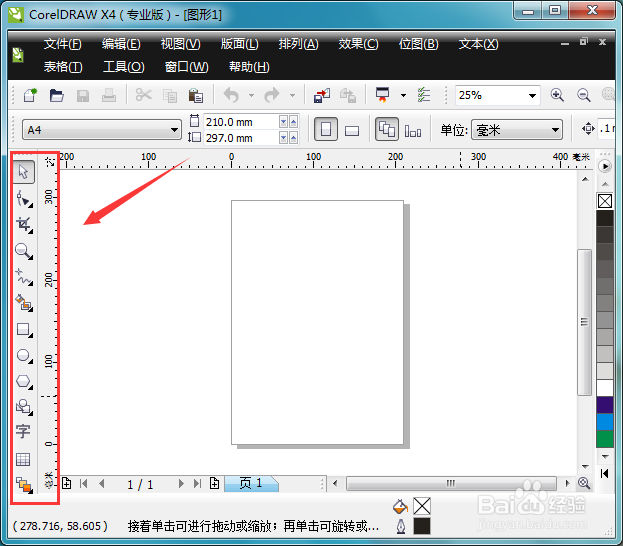Select the Smart Fill tool
Viewport: 623px width, 546px height.
point(24,303)
